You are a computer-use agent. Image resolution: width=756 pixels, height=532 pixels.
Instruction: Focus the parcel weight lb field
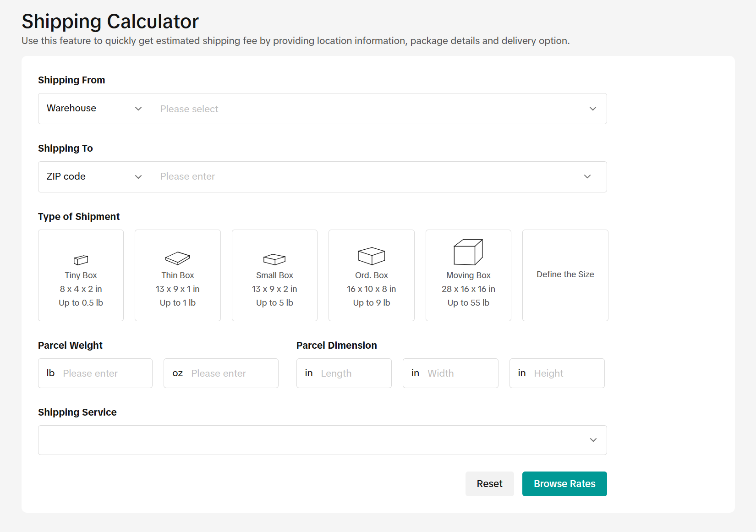[x=105, y=373]
